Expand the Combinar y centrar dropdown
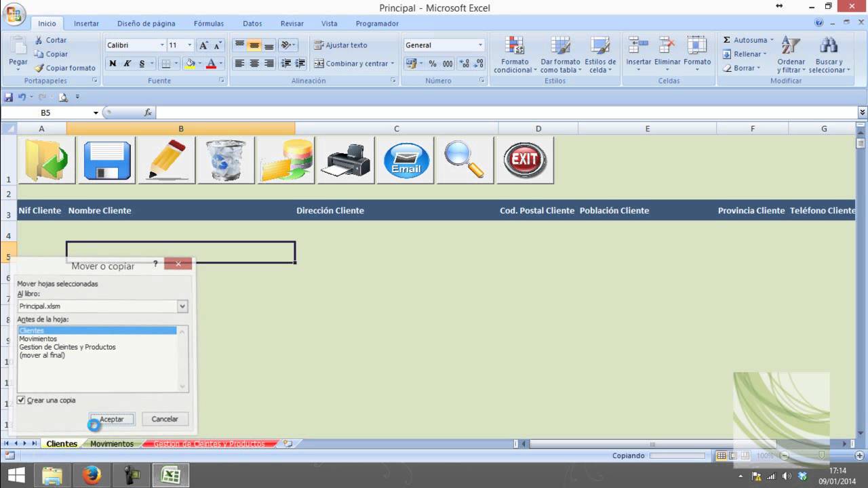Image resolution: width=868 pixels, height=488 pixels. [392, 64]
